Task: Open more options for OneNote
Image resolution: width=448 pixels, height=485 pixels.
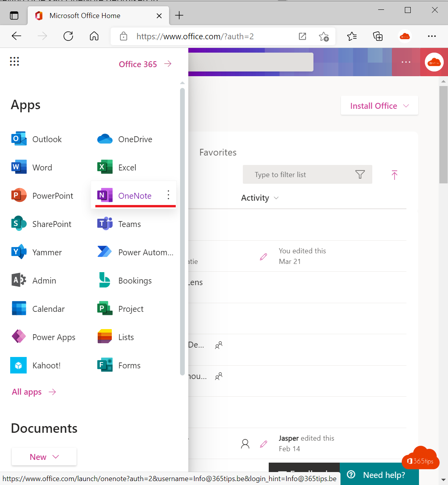Action: [168, 194]
